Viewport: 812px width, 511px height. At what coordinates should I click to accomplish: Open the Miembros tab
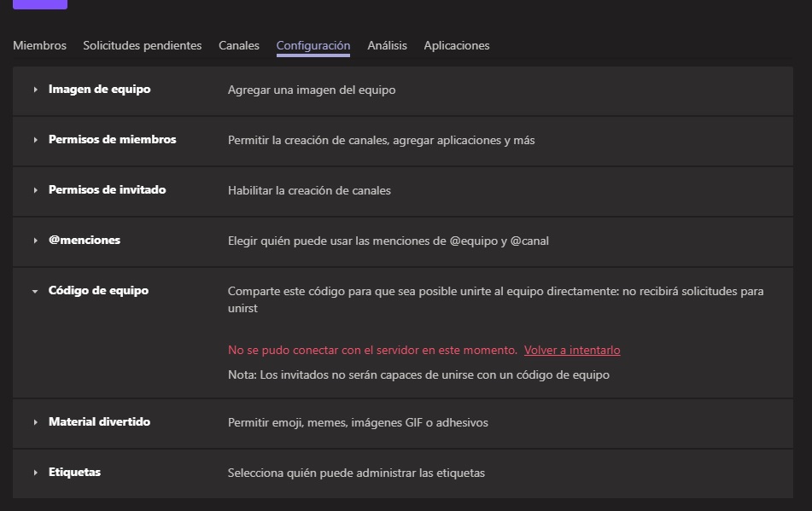[39, 45]
